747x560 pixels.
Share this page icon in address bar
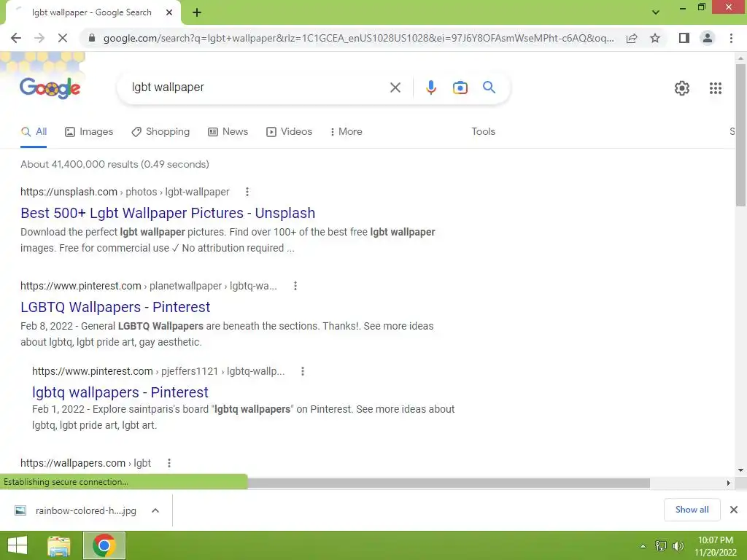click(632, 38)
